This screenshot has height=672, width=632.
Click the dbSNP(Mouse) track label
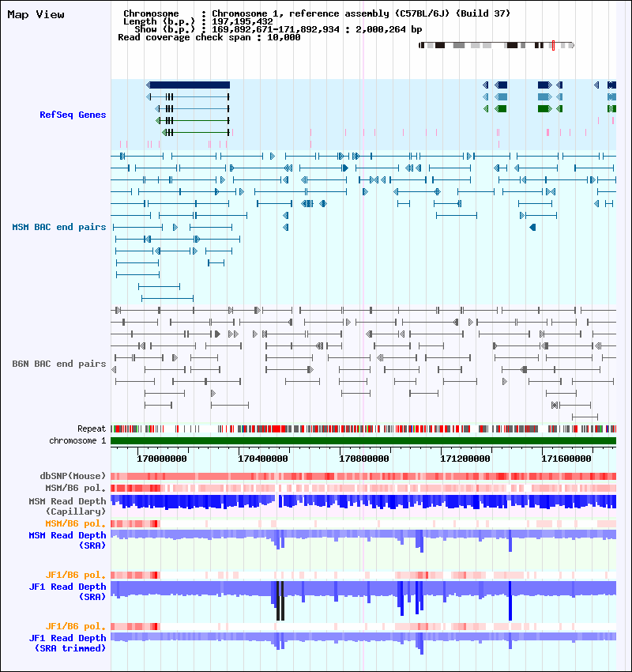73,476
